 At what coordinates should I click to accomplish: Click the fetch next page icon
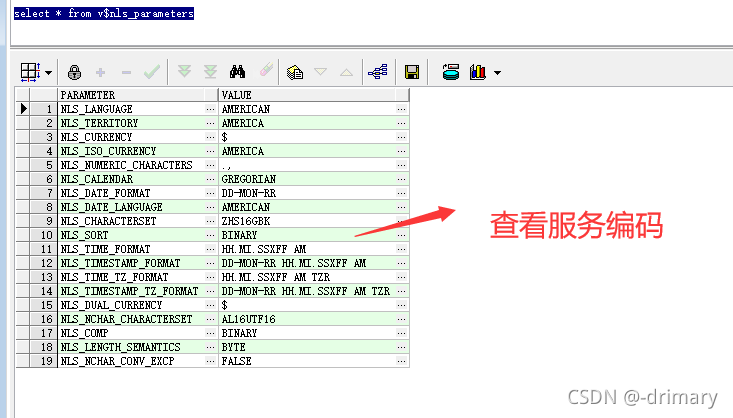pyautogui.click(x=185, y=72)
